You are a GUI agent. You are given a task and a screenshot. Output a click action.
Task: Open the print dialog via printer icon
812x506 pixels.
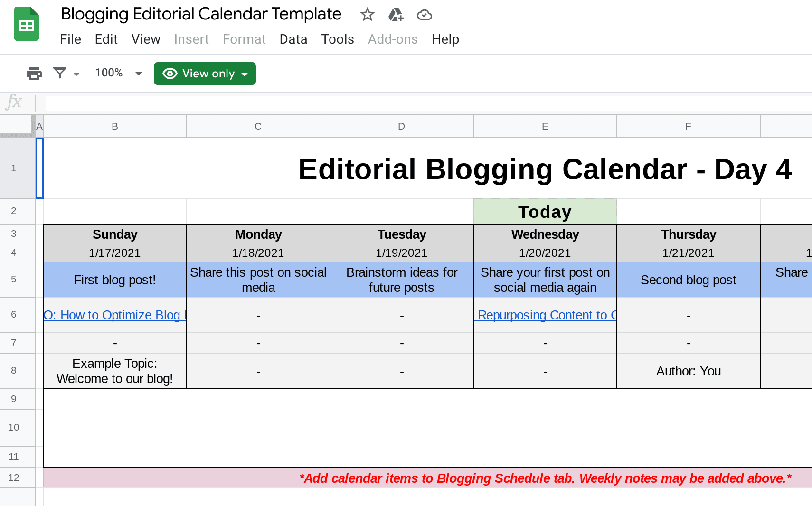pos(34,73)
